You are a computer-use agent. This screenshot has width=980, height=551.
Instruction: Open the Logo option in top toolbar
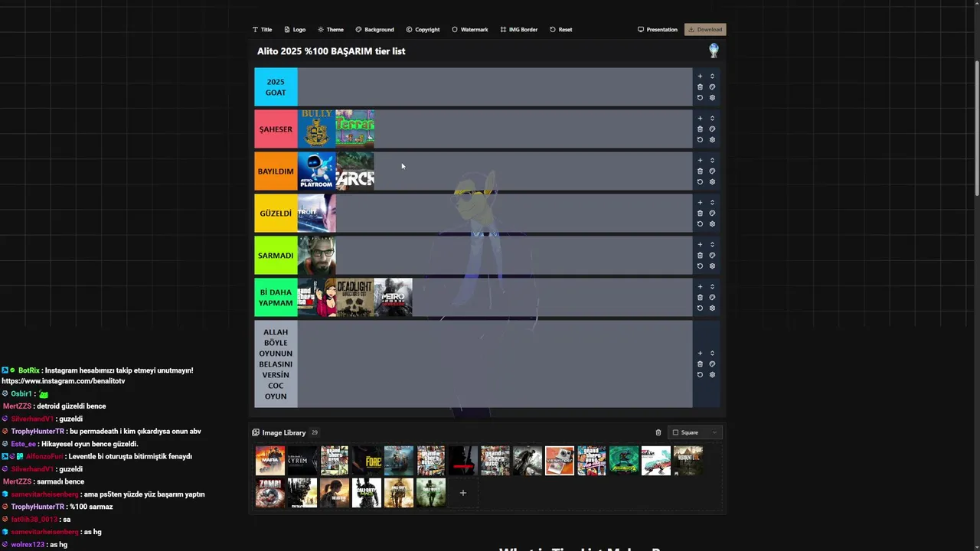pos(295,30)
